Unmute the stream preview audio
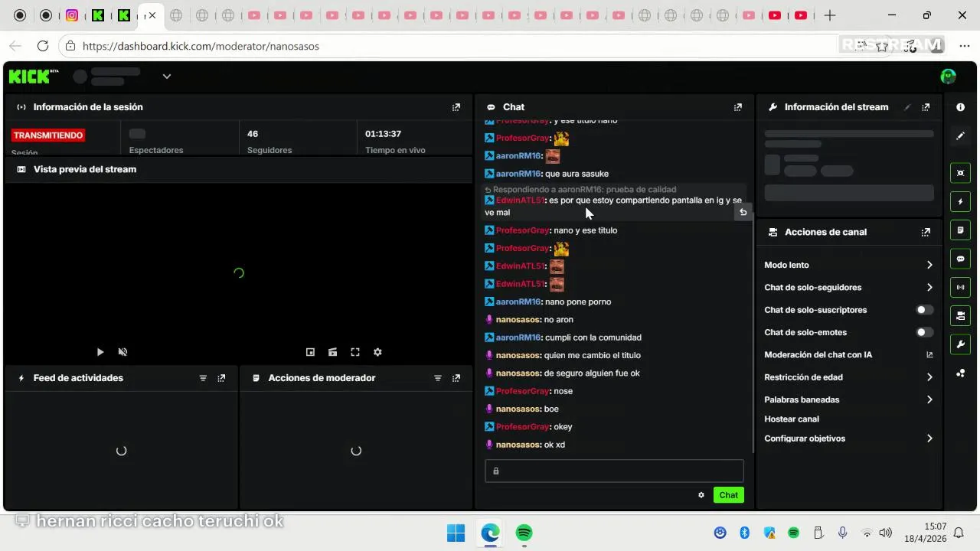 (122, 352)
